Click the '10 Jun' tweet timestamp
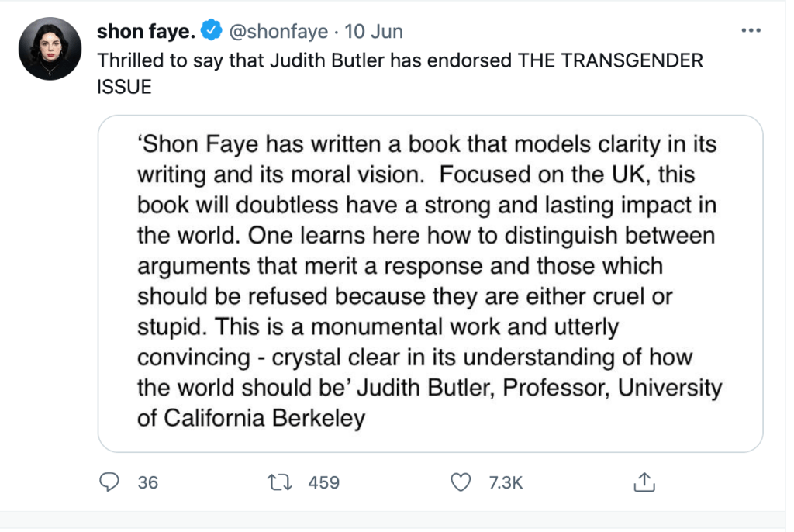This screenshot has height=532, width=794. (x=374, y=32)
